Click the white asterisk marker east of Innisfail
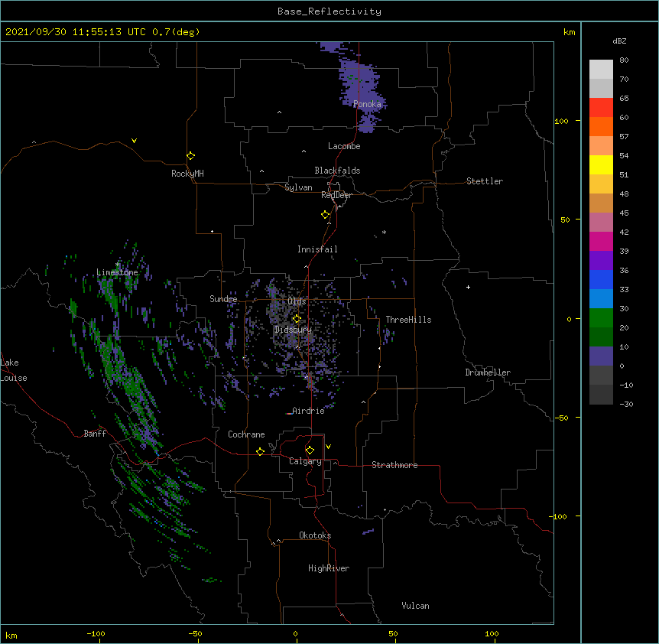The image size is (659, 644). pos(384,232)
